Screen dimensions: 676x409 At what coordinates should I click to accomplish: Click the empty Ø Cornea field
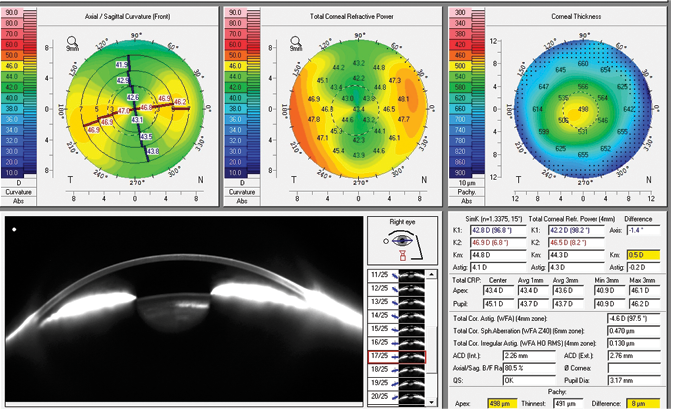click(x=634, y=368)
